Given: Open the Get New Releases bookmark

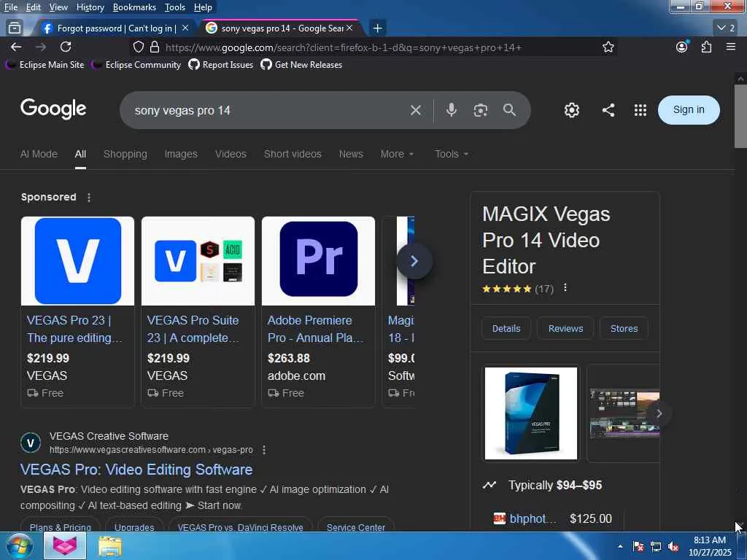Looking at the screenshot, I should coord(301,65).
